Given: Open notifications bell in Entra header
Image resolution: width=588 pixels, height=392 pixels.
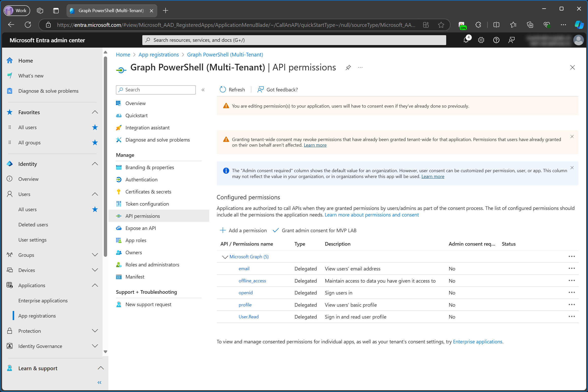Looking at the screenshot, I should tap(466, 40).
